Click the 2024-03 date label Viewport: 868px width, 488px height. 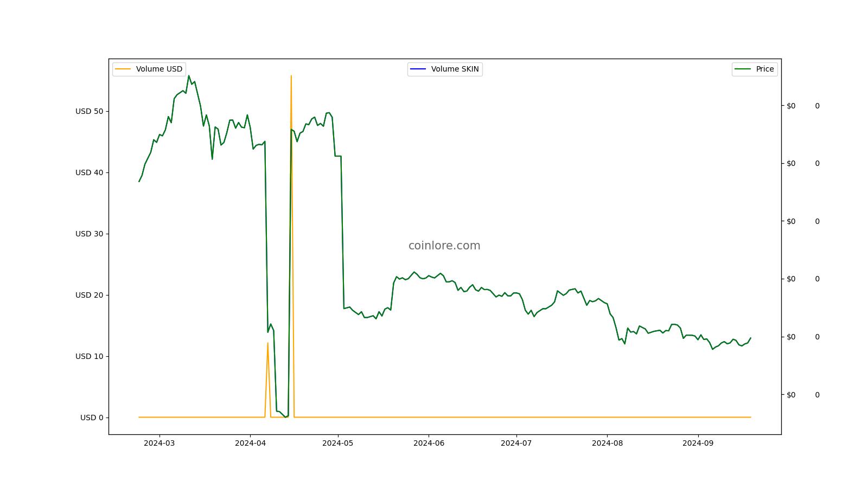pos(159,443)
